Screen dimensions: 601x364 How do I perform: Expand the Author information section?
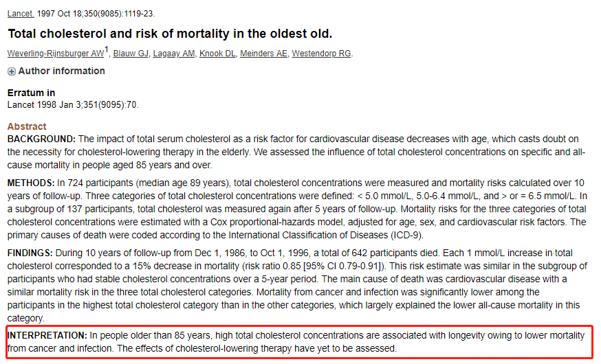61,71
